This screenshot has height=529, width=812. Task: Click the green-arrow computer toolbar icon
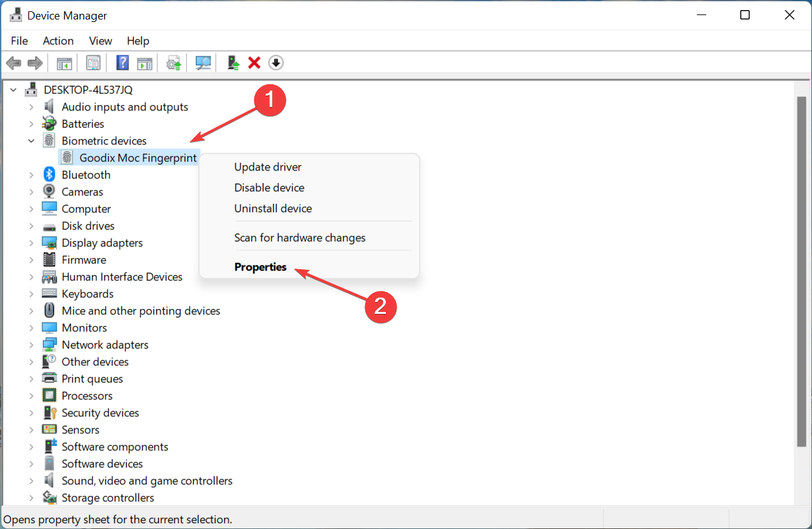coord(234,63)
